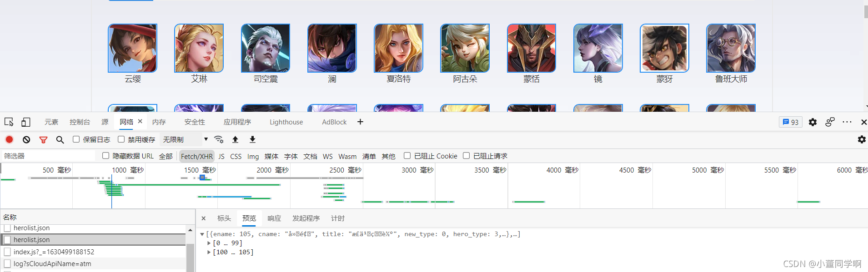868x272 pixels.
Task: Open network search magnifier
Action: click(x=60, y=140)
